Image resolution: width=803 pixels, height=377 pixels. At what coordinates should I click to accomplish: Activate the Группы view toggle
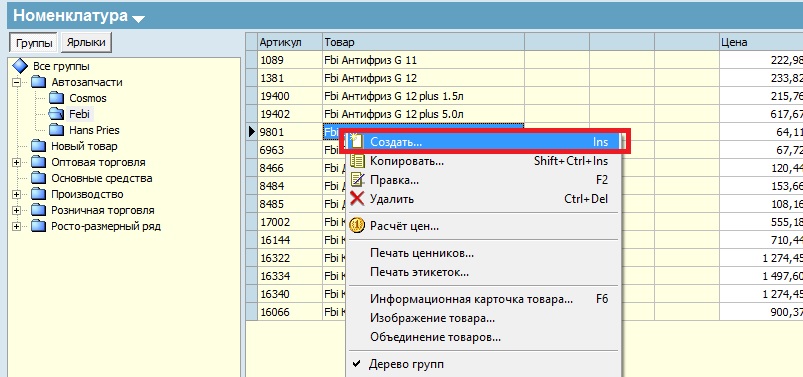click(x=34, y=43)
